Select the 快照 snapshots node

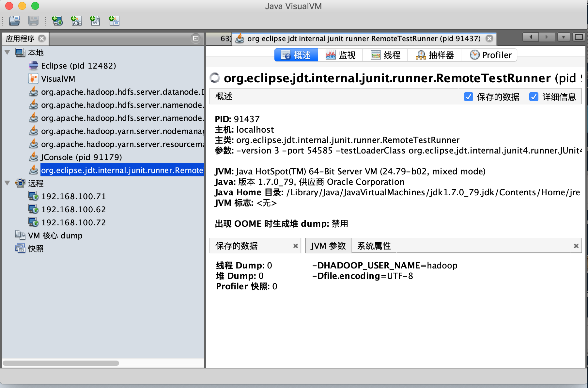click(x=36, y=249)
